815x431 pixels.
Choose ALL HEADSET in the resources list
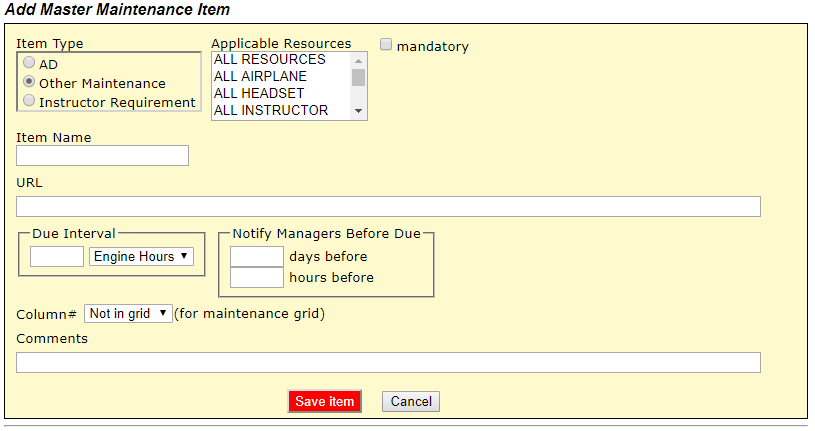tap(281, 94)
